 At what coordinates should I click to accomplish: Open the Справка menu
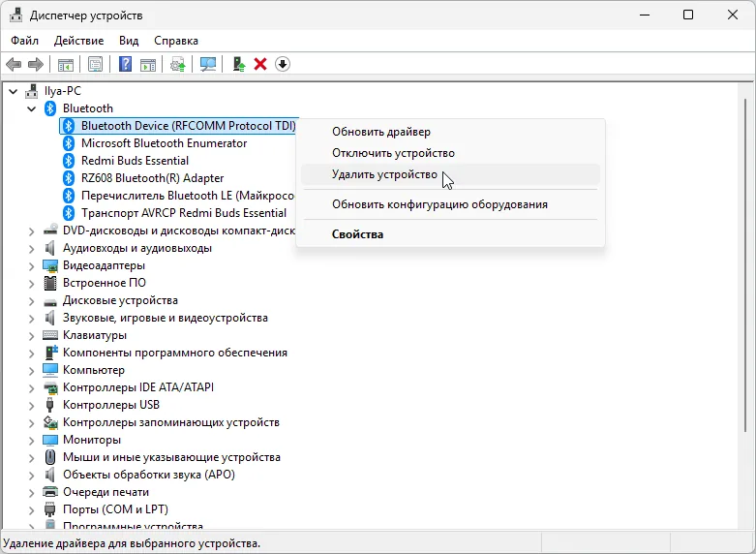tap(176, 41)
